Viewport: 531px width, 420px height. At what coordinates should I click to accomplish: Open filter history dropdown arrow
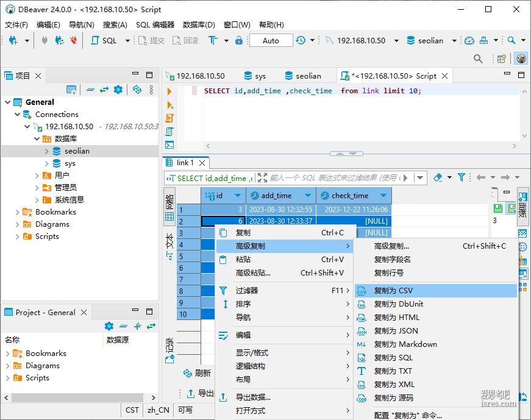[x=420, y=177]
